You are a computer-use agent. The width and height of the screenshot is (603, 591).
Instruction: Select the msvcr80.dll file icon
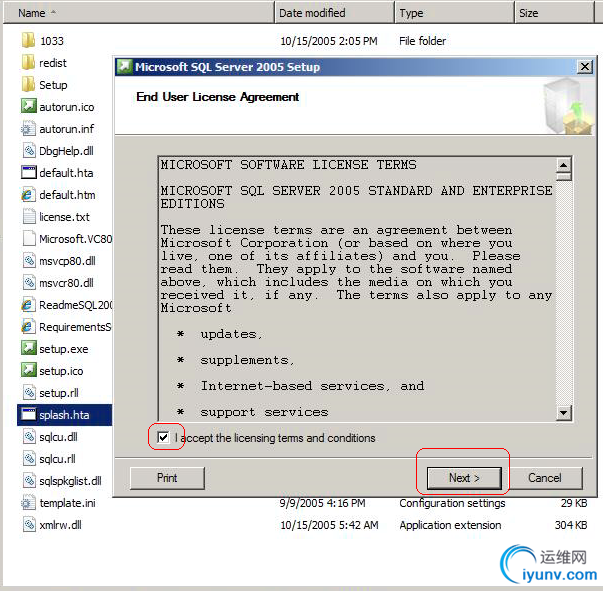(x=28, y=283)
